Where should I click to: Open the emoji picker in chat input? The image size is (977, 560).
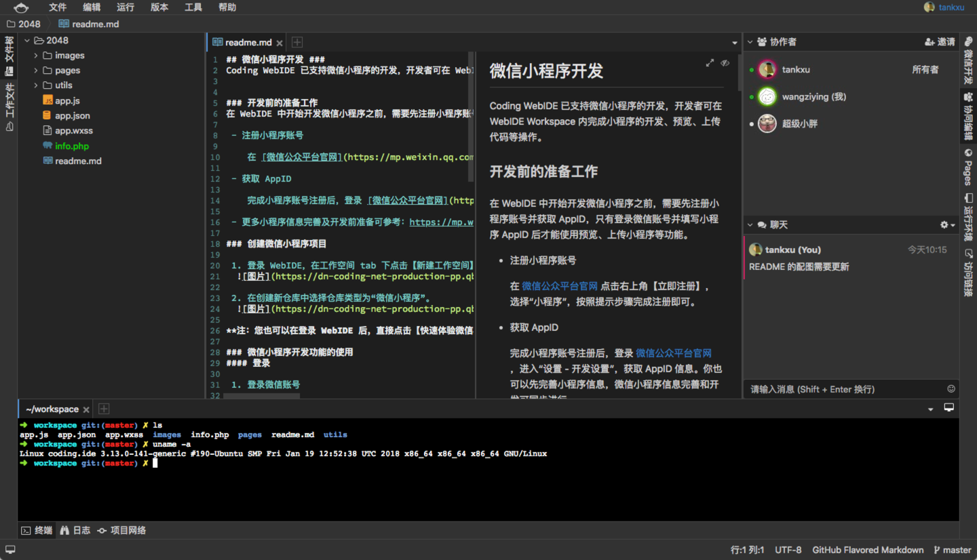click(x=951, y=388)
